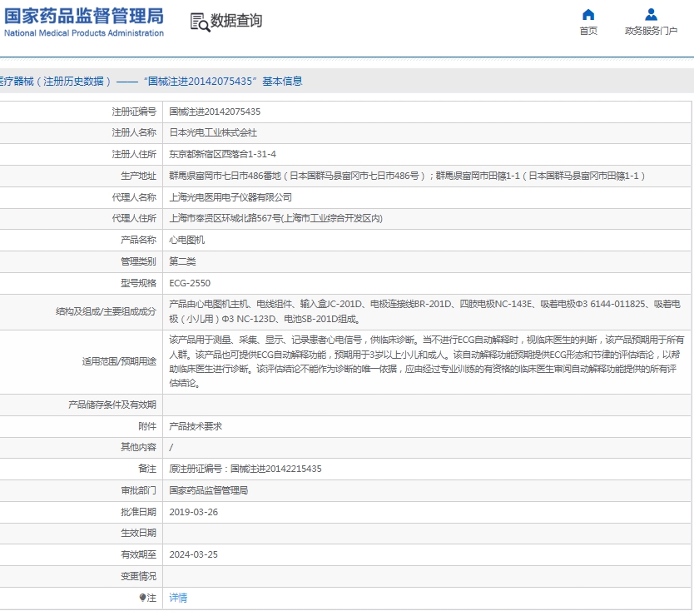Click the 数据查询 heading text
This screenshot has width=694, height=616.
click(x=236, y=20)
